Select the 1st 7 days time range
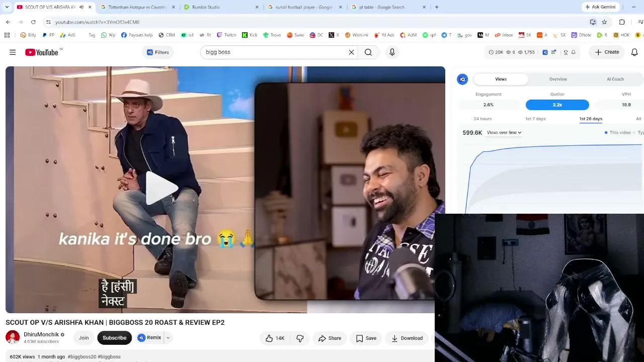644x362 pixels. point(535,119)
